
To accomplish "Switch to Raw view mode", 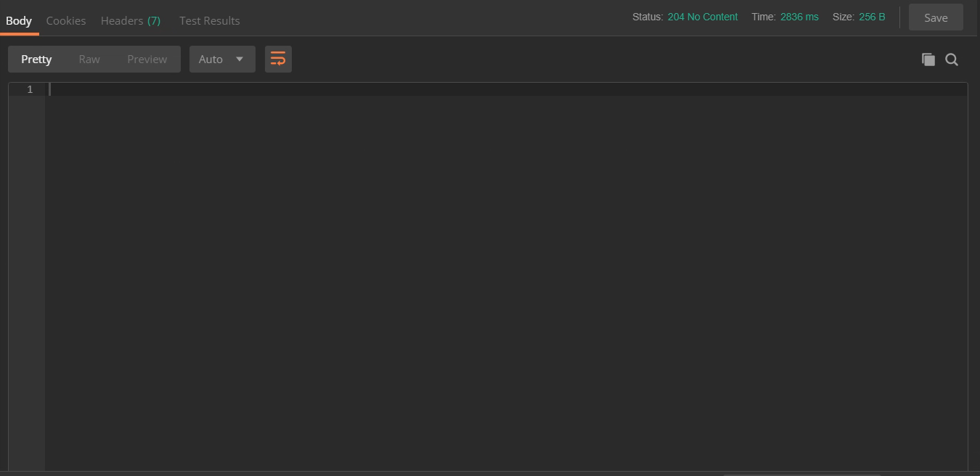I will point(89,59).
